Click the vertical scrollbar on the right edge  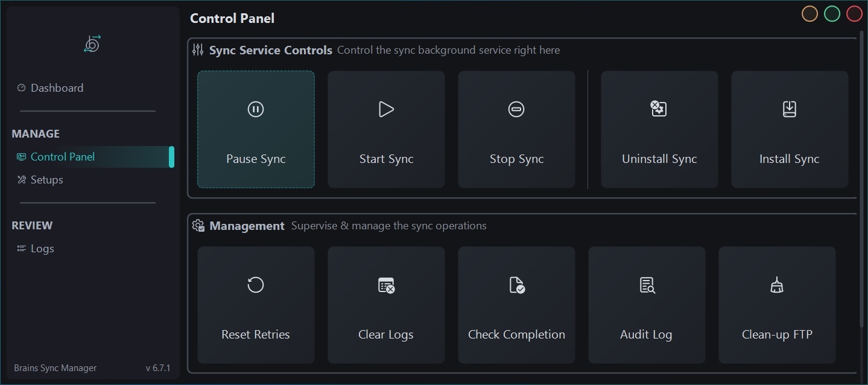pos(862,181)
